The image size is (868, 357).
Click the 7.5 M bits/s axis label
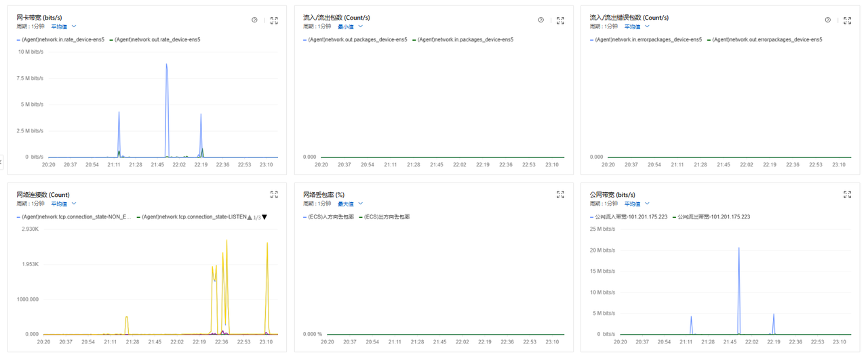click(x=31, y=78)
